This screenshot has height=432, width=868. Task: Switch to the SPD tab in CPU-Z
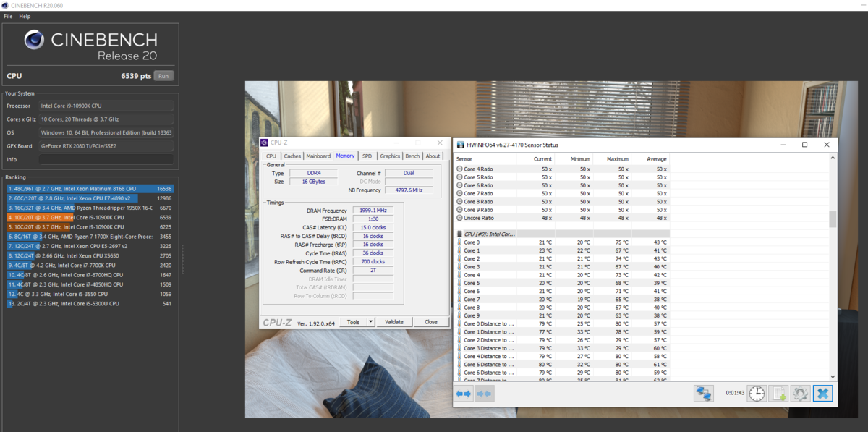367,156
